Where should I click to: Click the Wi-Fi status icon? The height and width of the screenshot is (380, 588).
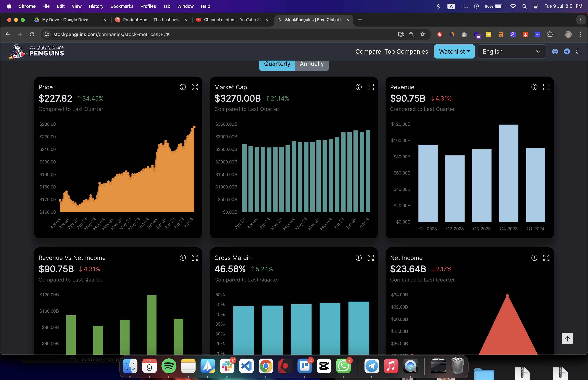pyautogui.click(x=512, y=6)
